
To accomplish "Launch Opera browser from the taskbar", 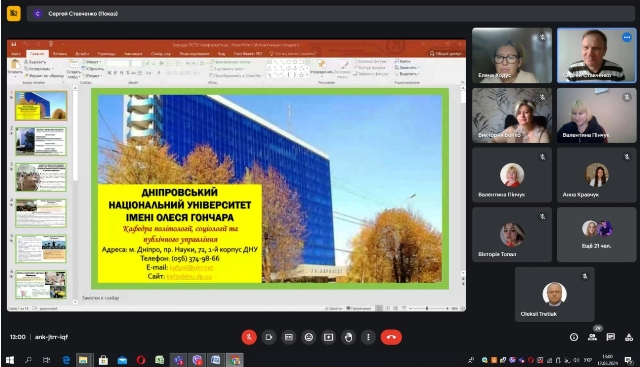I will pos(141,360).
